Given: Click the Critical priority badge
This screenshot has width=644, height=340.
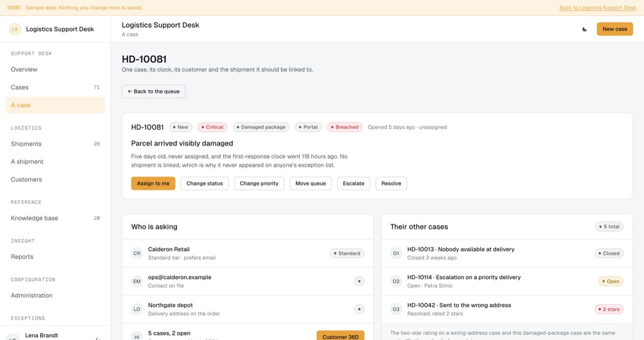Looking at the screenshot, I should [x=213, y=127].
